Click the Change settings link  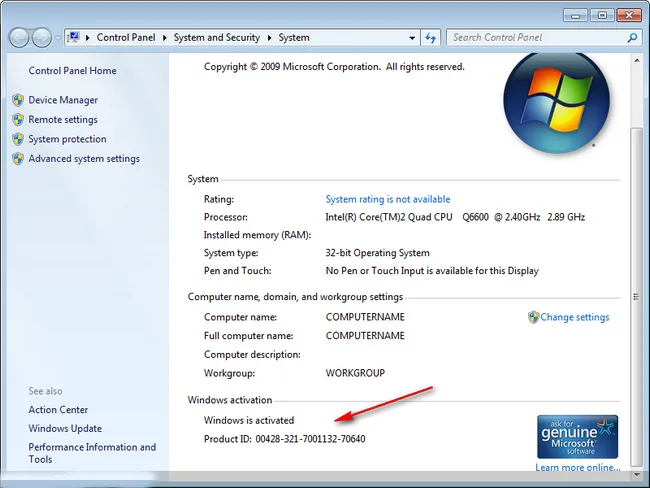click(575, 317)
